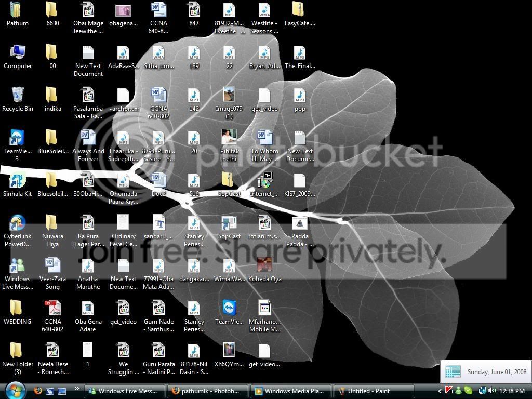The width and height of the screenshot is (532, 399).
Task: Select the indika folder
Action: click(x=51, y=95)
